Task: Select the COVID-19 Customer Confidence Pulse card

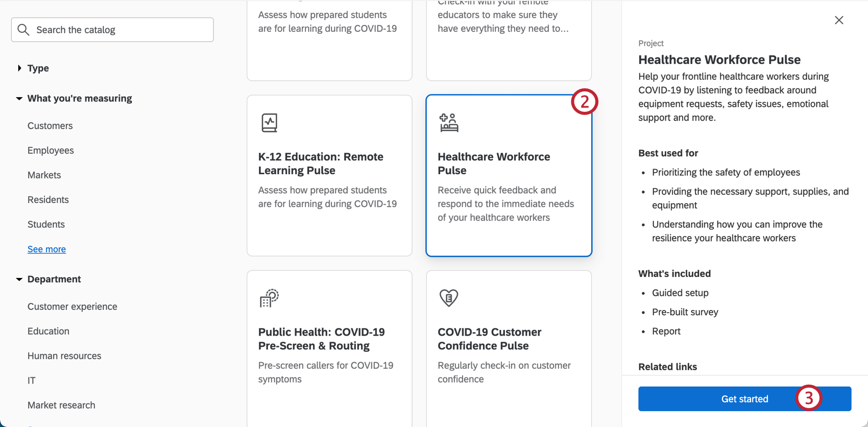Action: click(509, 347)
